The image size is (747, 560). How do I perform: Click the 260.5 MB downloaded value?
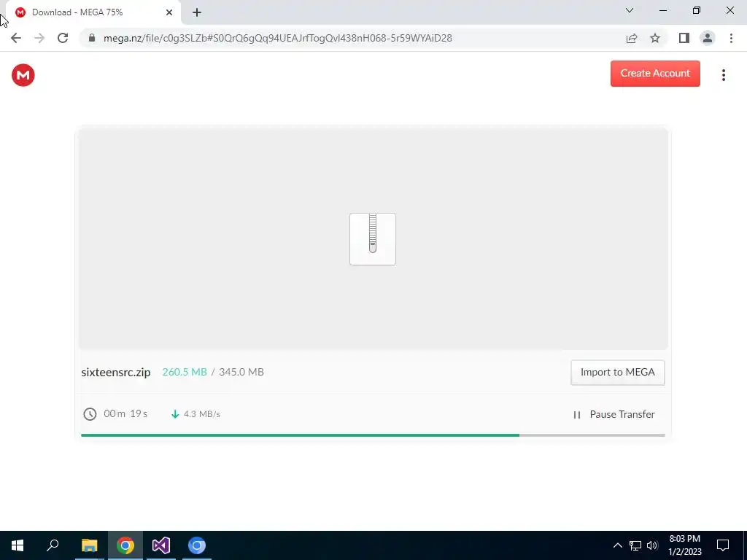point(185,372)
